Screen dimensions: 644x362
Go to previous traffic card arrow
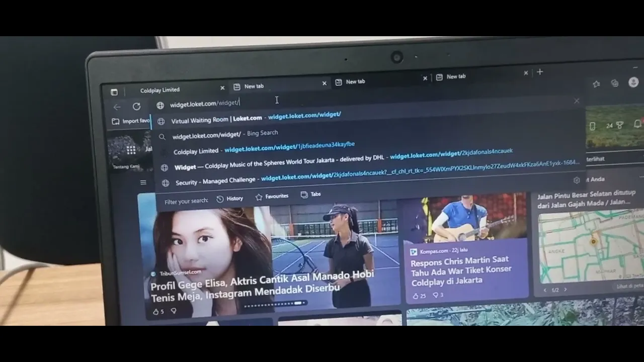click(545, 290)
